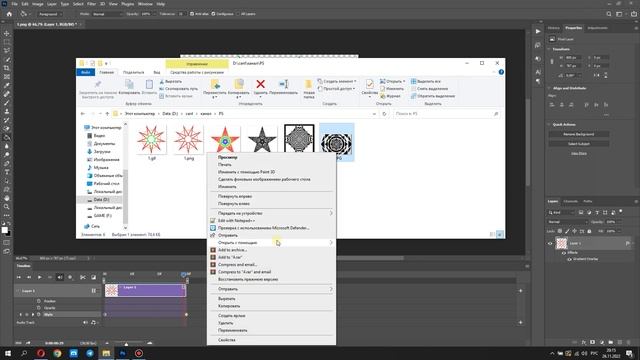Open Chrome from the taskbar
The width and height of the screenshot is (640, 360).
click(57, 353)
